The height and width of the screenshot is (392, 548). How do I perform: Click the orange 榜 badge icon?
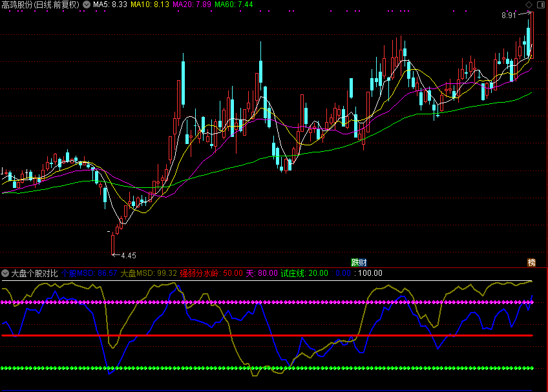tap(531, 262)
